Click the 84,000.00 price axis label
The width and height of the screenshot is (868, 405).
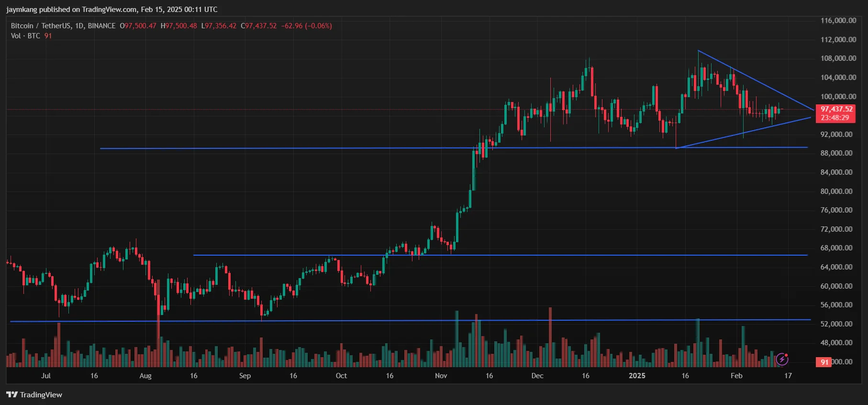coord(836,172)
